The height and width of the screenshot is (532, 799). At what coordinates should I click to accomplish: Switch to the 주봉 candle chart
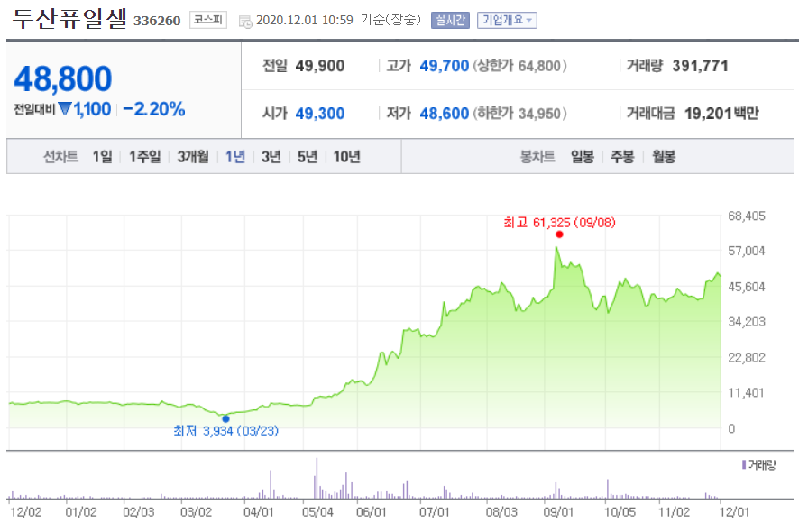pos(622,157)
